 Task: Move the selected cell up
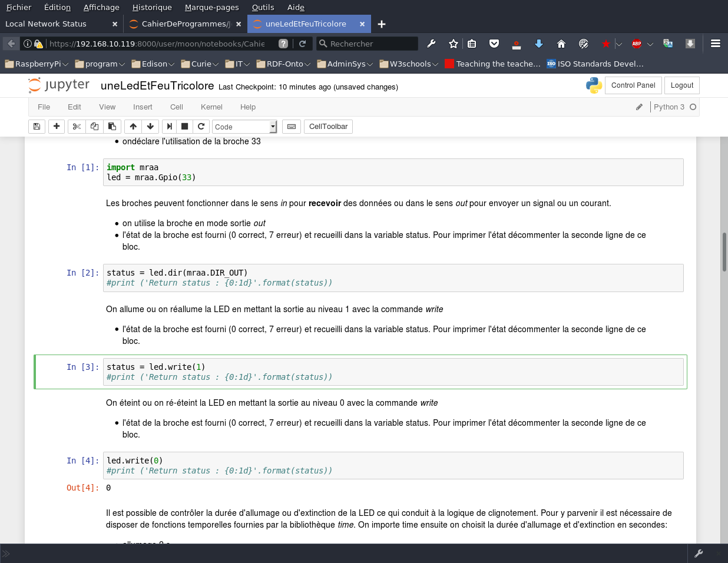pos(133,127)
